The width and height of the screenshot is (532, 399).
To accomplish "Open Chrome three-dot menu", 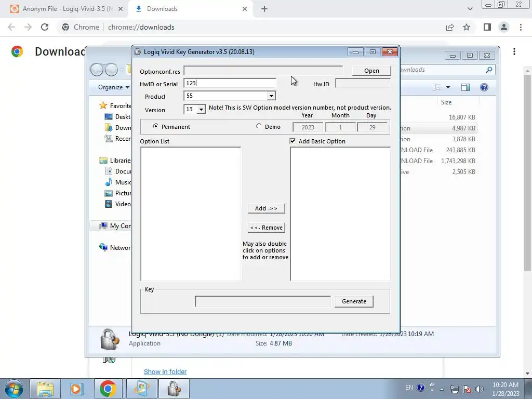I will coord(521,27).
